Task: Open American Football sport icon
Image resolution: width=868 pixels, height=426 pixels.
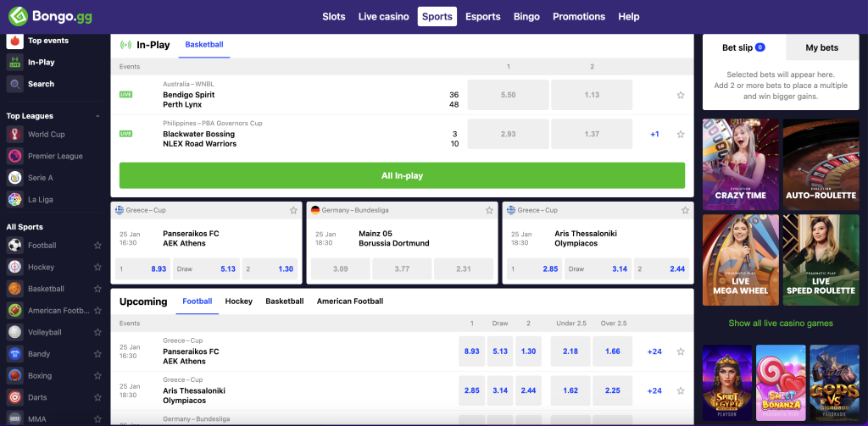Action: (15, 310)
